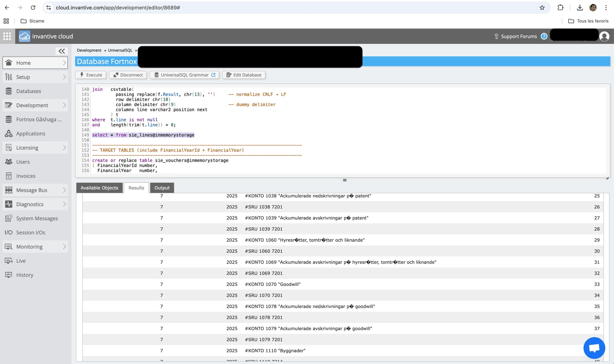Collapse the sidebar with double-chevron icon
This screenshot has height=364, width=614.
click(61, 51)
